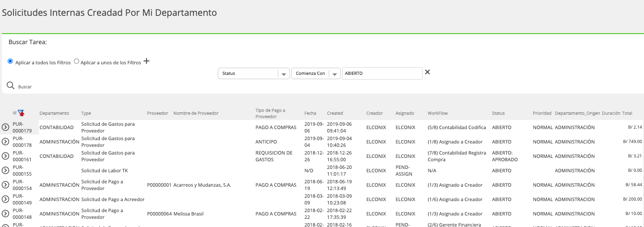Click provider code P00000064
The image size is (644, 227).
click(x=159, y=214)
